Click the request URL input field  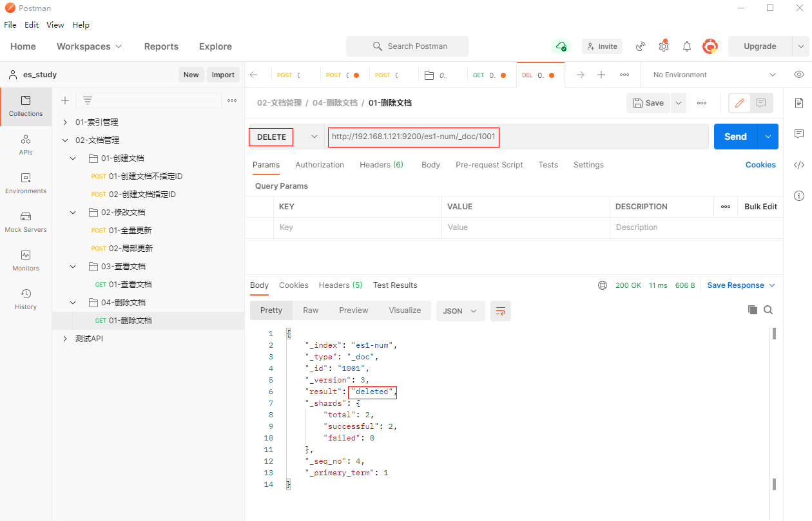coord(516,137)
